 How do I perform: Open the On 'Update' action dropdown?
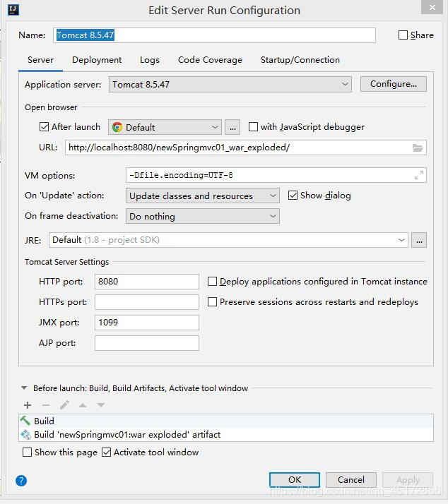point(203,196)
